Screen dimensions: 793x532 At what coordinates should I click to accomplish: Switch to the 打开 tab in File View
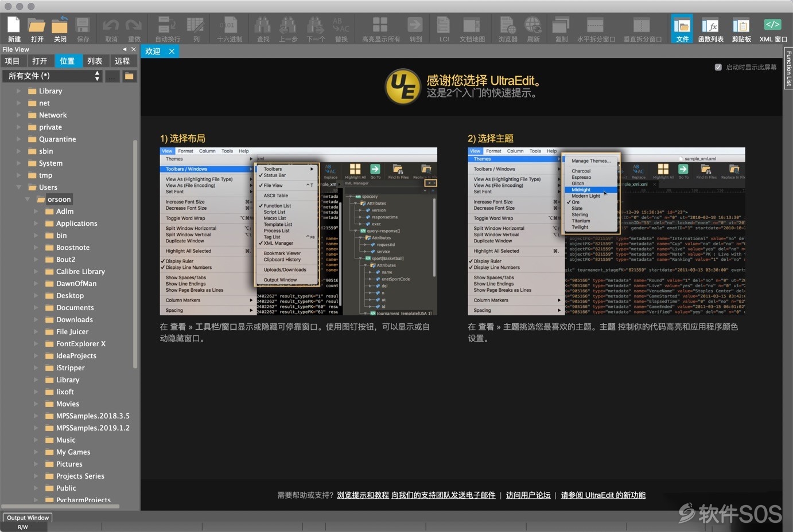(x=40, y=61)
